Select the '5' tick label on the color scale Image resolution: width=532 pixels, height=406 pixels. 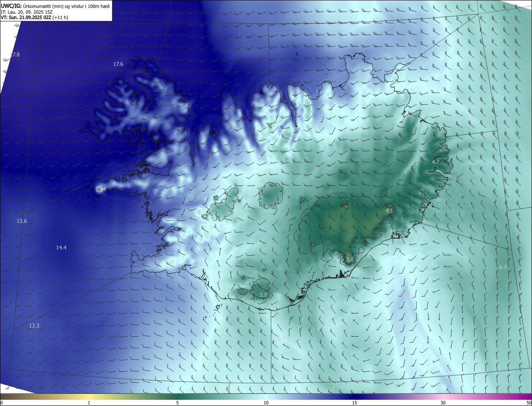177,403
